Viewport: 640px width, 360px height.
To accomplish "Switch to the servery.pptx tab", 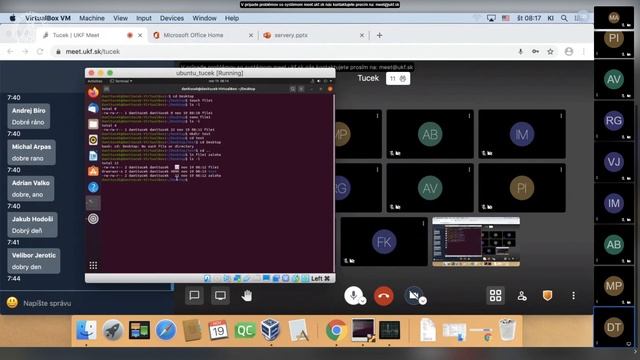I will click(x=313, y=36).
